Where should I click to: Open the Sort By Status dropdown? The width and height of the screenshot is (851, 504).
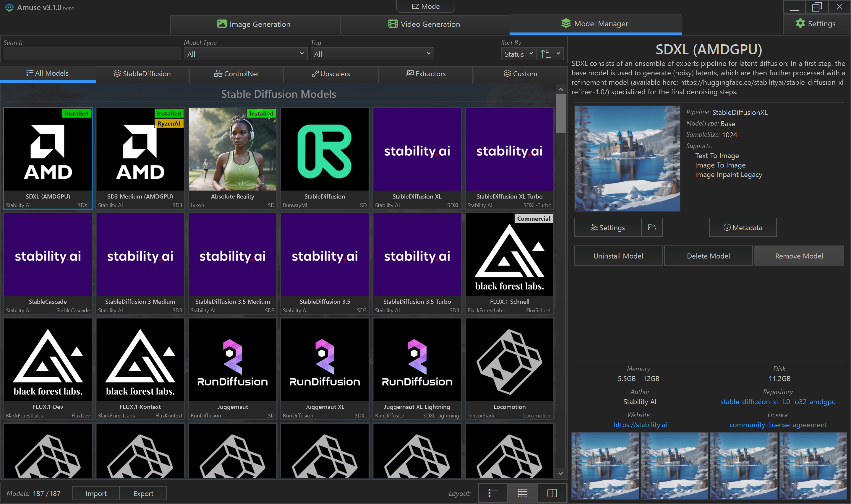click(x=518, y=54)
